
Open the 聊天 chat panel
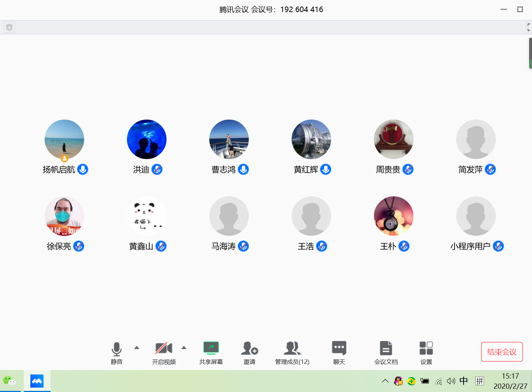[339, 353]
